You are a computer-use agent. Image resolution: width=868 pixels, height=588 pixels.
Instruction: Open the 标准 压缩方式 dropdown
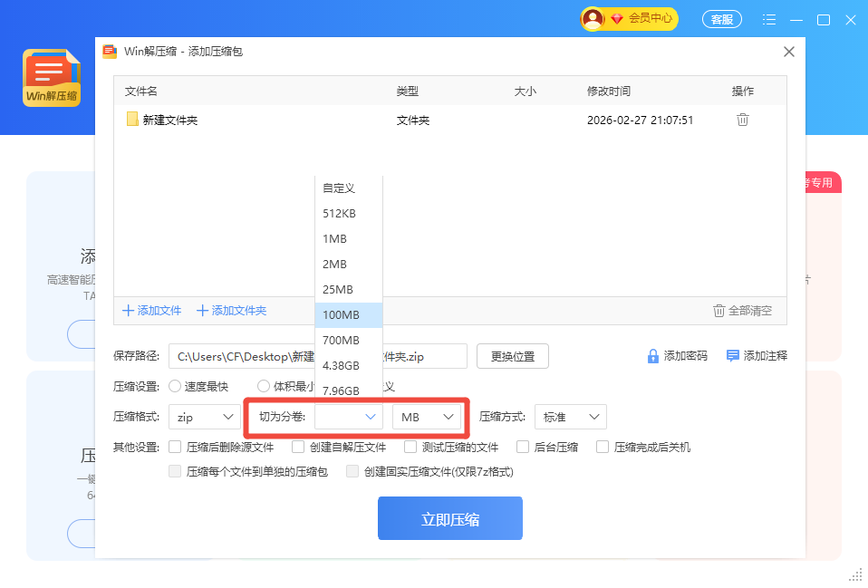click(570, 417)
